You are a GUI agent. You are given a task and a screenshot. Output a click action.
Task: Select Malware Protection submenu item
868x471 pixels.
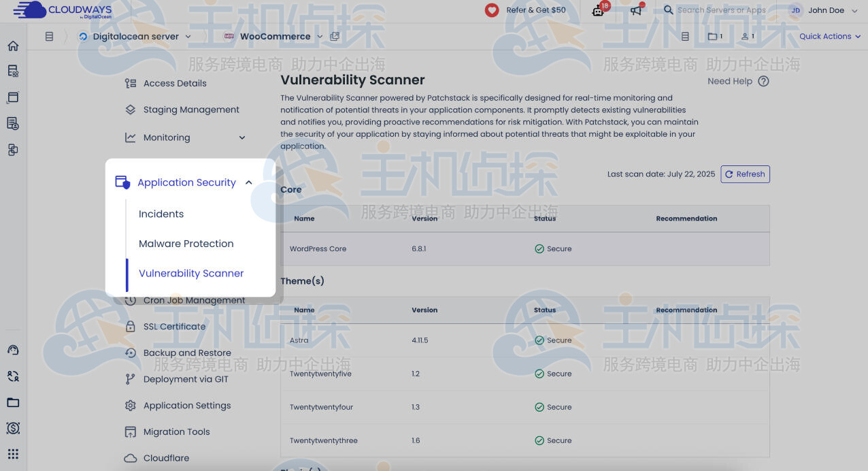pyautogui.click(x=186, y=244)
